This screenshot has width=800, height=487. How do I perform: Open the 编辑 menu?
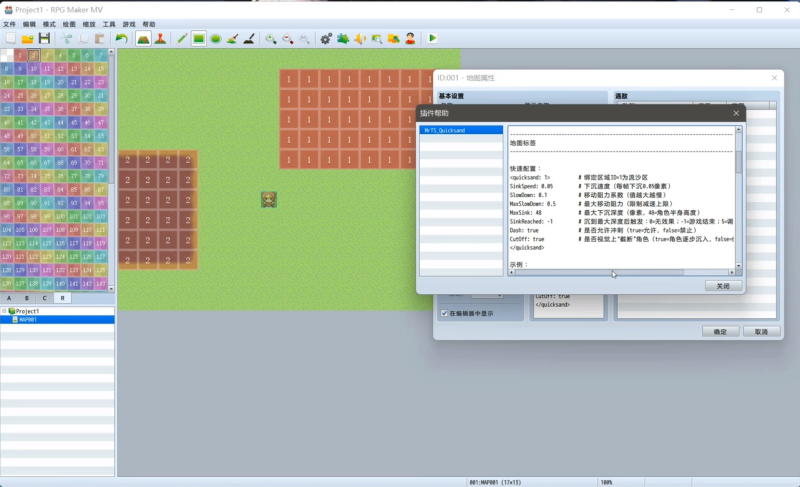pyautogui.click(x=29, y=24)
